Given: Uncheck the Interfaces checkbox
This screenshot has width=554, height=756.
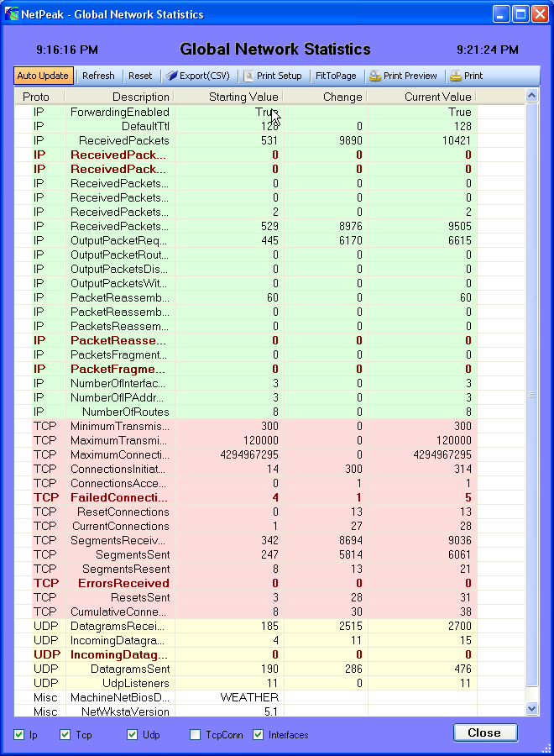Looking at the screenshot, I should click(259, 735).
